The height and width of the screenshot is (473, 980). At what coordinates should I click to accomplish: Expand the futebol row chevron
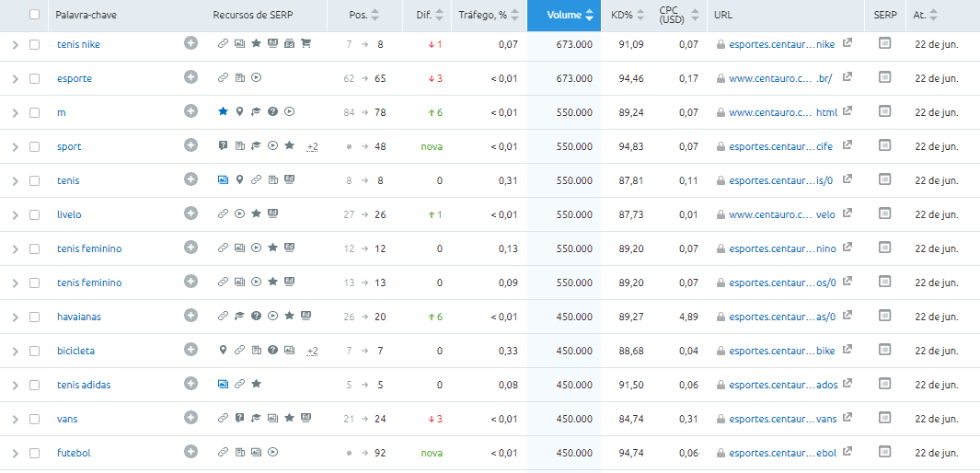click(16, 453)
